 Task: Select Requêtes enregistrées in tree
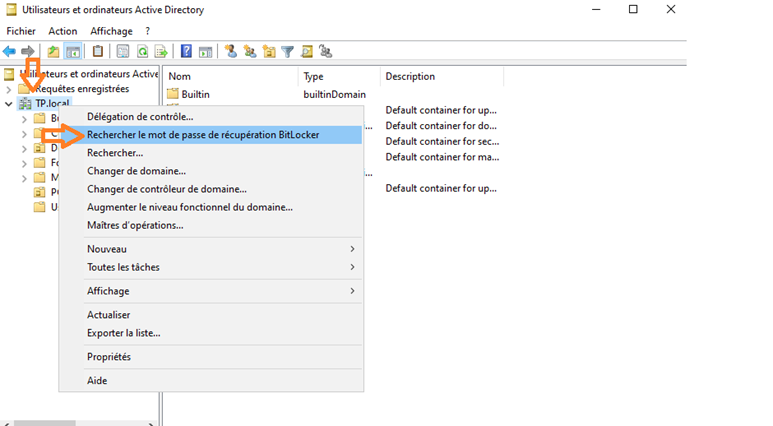82,89
